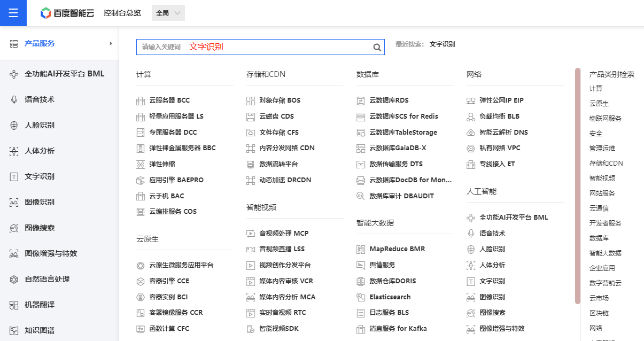644x341 pixels.
Task: Click the 机器翻译 icon in sidebar
Action: (14, 305)
